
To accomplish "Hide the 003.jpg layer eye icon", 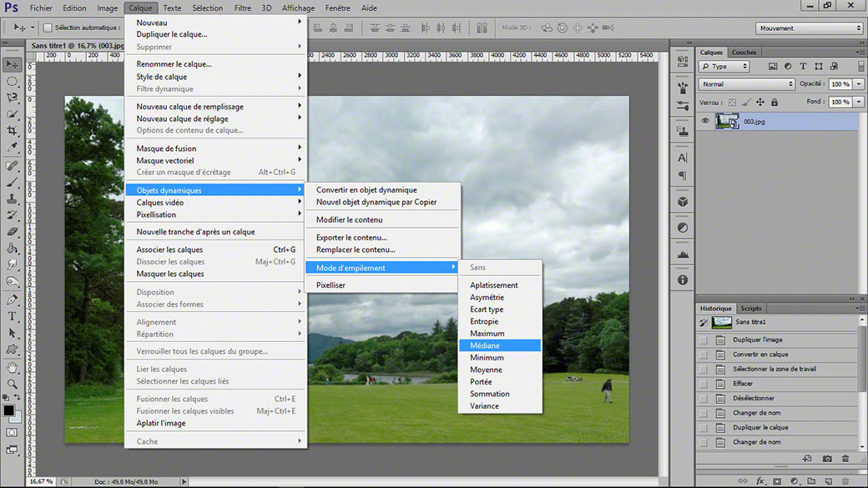I will point(705,121).
